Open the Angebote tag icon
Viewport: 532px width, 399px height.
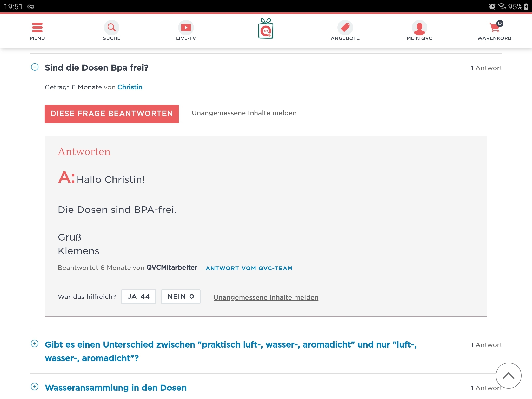[x=345, y=28]
